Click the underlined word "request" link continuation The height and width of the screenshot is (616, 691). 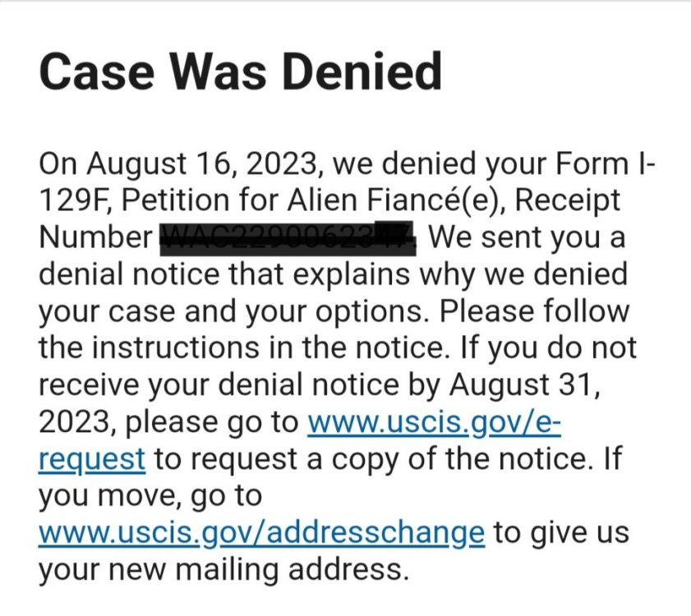tap(92, 459)
